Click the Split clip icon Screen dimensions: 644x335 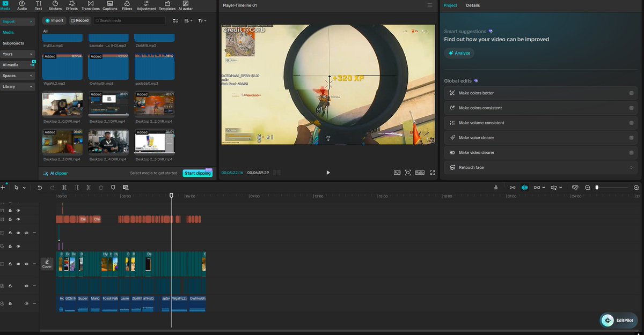[64, 188]
